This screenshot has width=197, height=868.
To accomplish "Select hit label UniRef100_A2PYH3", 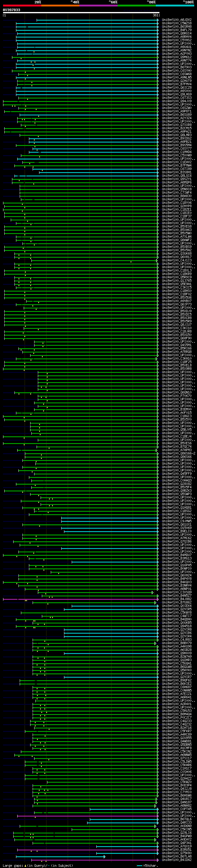I will click(177, 54).
